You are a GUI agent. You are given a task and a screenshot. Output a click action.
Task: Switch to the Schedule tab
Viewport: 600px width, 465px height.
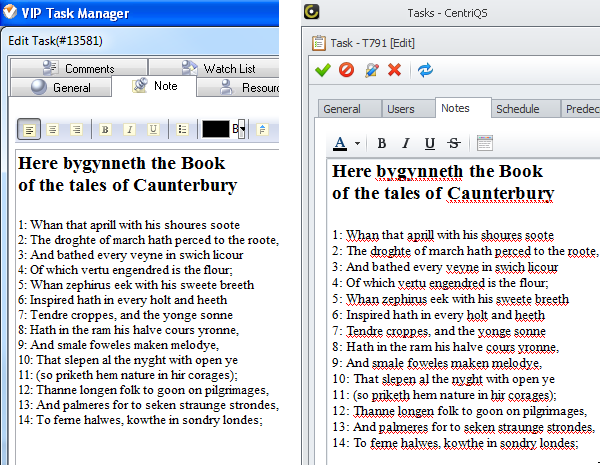[x=517, y=109]
